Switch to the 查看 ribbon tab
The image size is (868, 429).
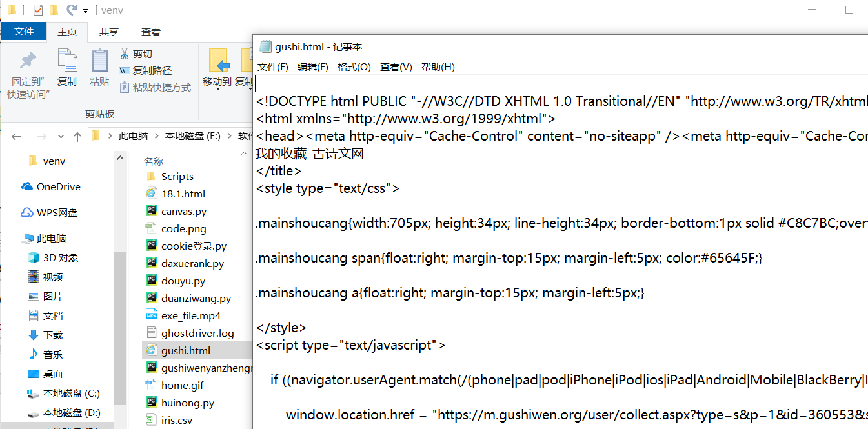click(150, 31)
